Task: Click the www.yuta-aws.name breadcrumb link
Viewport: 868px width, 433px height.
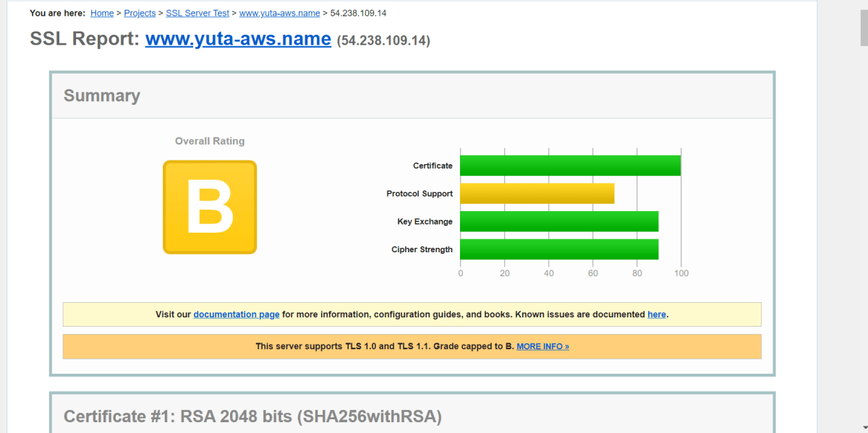Action: click(x=279, y=13)
